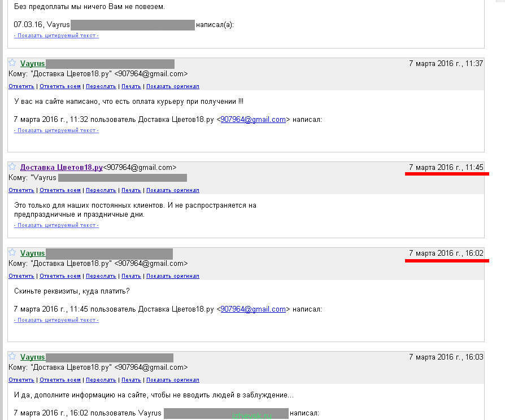Open sender Vayrus in the 16:02 message header
The height and width of the screenshot is (420, 505).
point(33,253)
